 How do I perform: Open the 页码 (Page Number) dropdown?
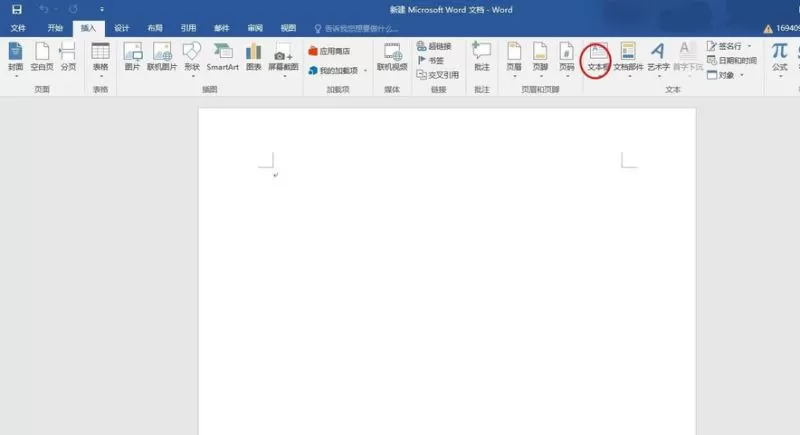tap(567, 60)
